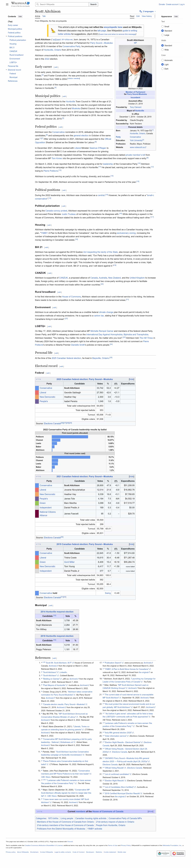Switch color mode to Dark
Screen dimensions: 191x868
162,69
